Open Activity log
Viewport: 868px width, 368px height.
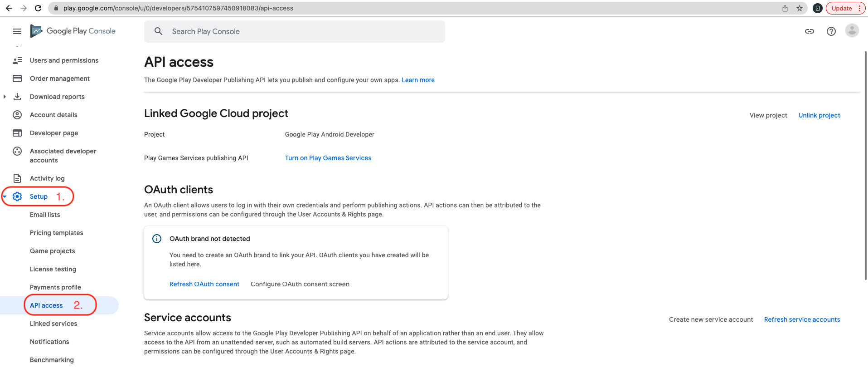47,178
